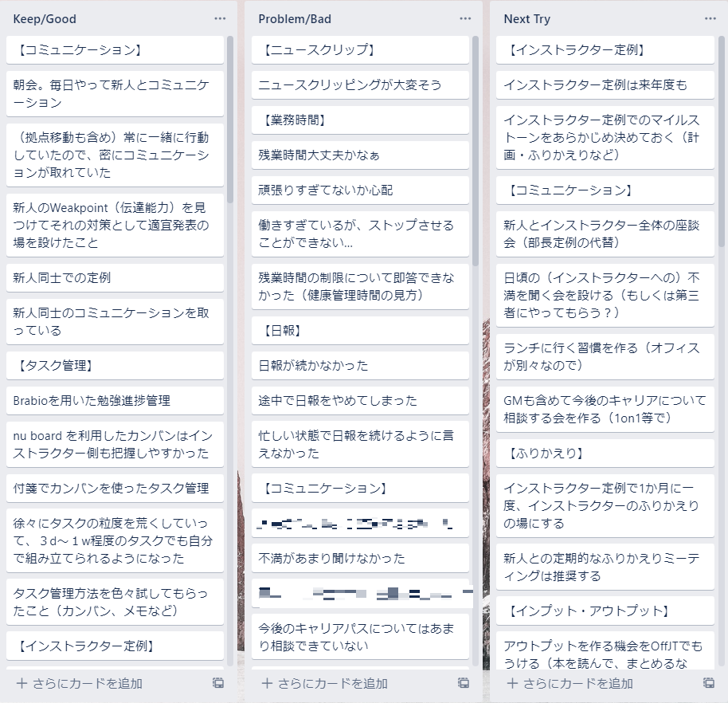Open the 【ふりかえり】 card

[605, 453]
